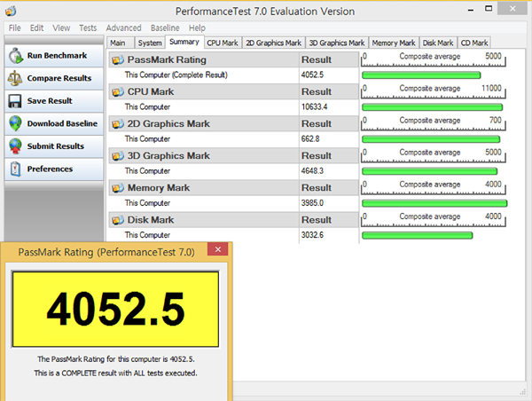Open the File menu
Viewport: 532px width, 401px height.
pos(14,28)
